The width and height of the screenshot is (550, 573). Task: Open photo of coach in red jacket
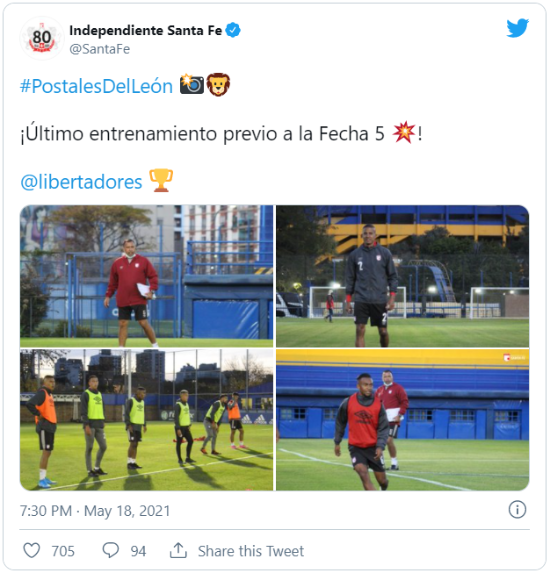click(147, 276)
